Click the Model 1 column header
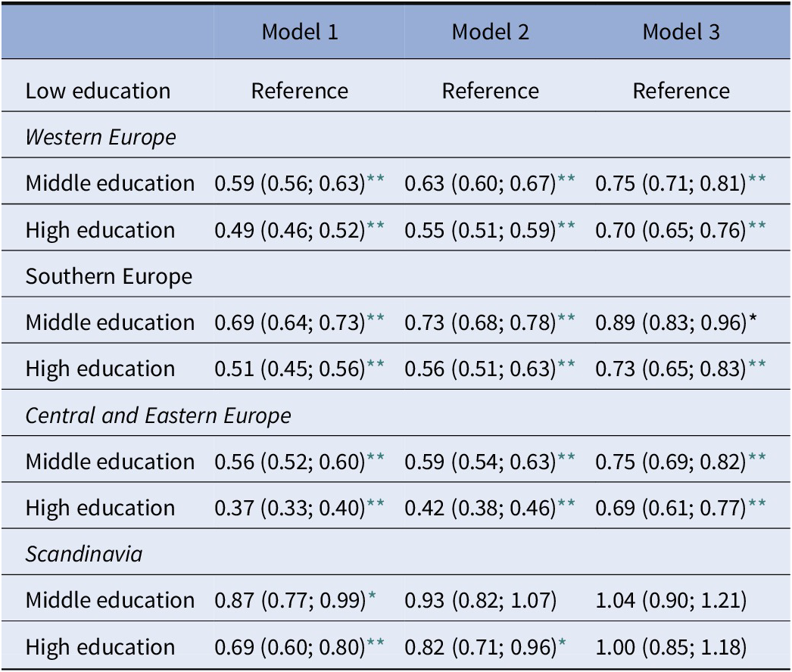The image size is (792, 672). coord(300,32)
